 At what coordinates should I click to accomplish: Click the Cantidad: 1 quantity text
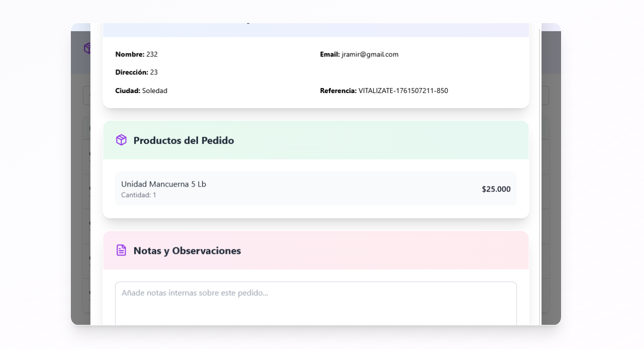pos(139,195)
